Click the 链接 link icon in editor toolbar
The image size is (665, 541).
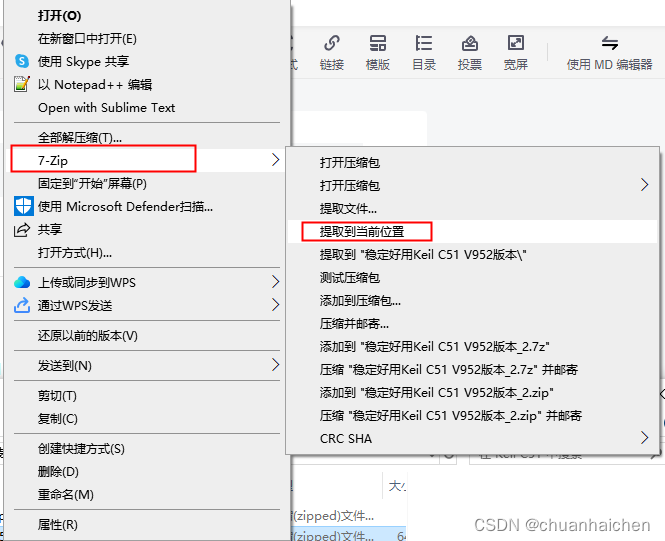332,43
